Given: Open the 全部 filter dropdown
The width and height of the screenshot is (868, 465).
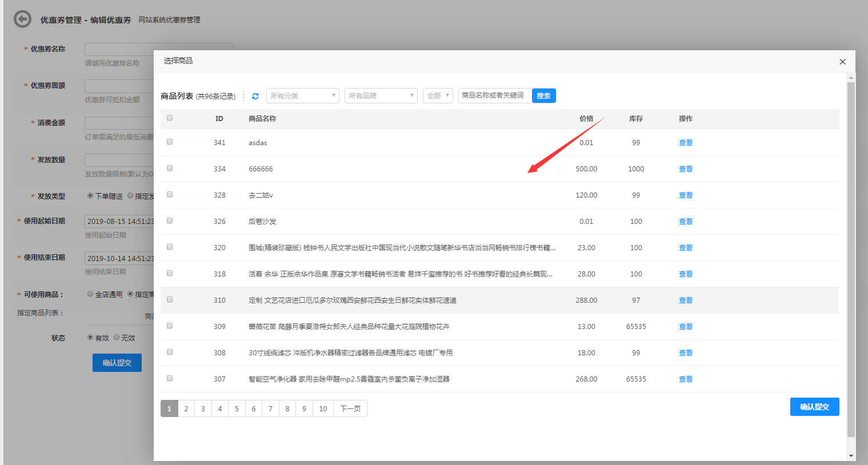Looking at the screenshot, I should (x=438, y=96).
